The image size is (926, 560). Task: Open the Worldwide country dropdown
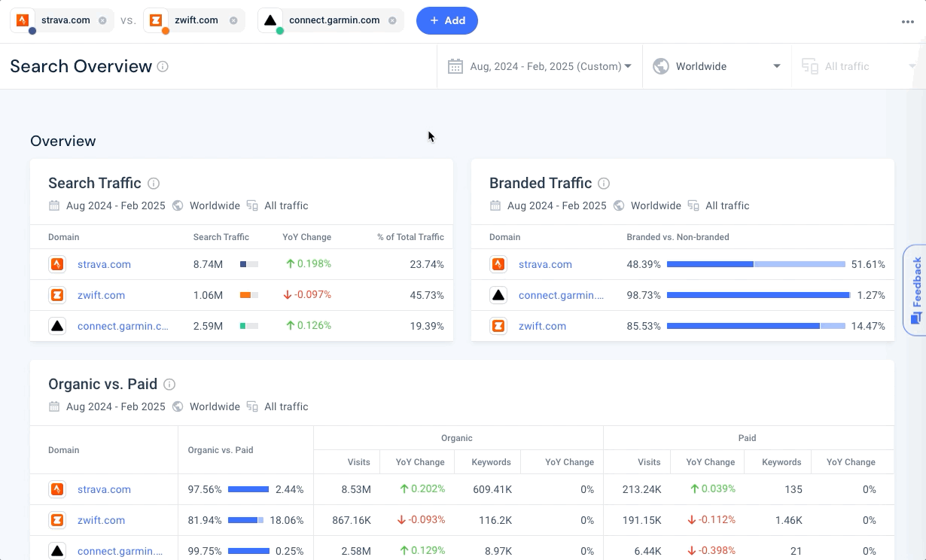717,66
